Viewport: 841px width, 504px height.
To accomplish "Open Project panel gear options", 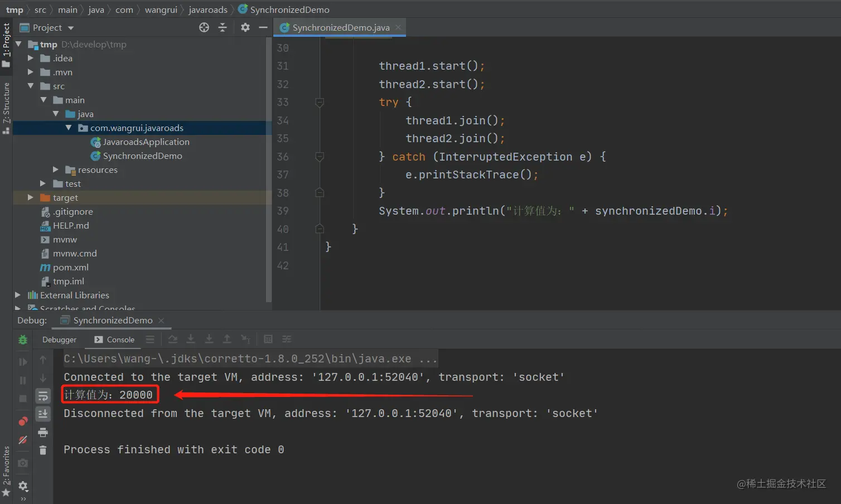I will pos(245,27).
